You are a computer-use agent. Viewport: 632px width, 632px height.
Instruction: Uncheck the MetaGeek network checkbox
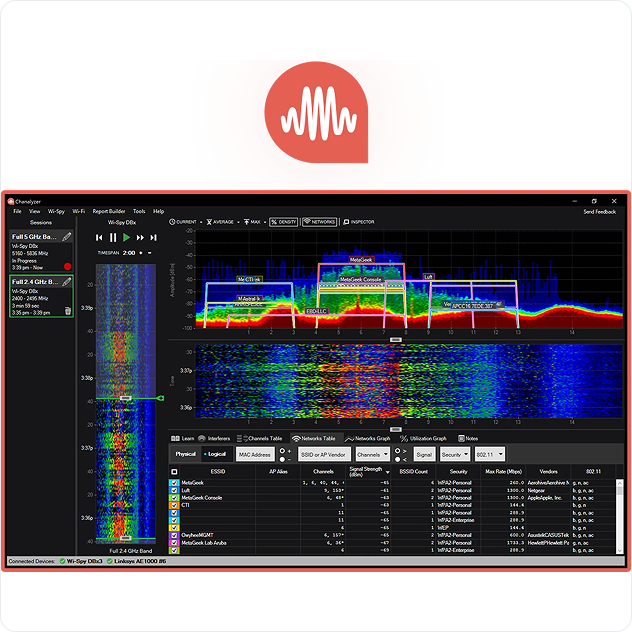coord(174,483)
